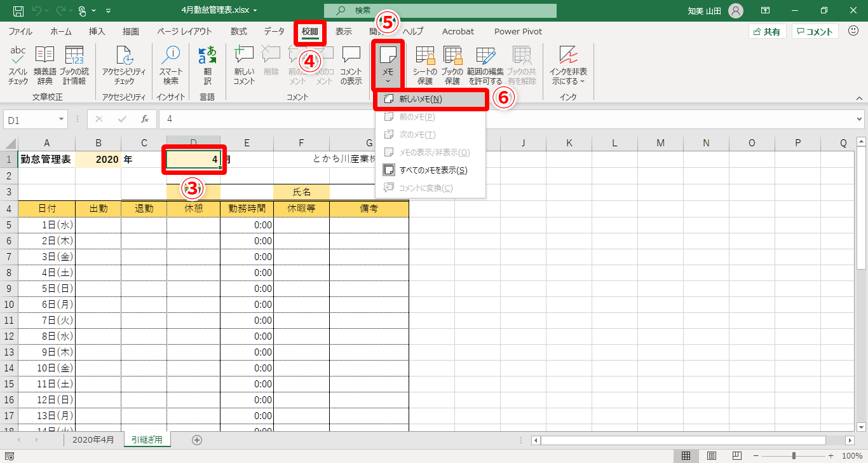Click the zoom level 100% in status bar
868x463 pixels.
click(851, 455)
